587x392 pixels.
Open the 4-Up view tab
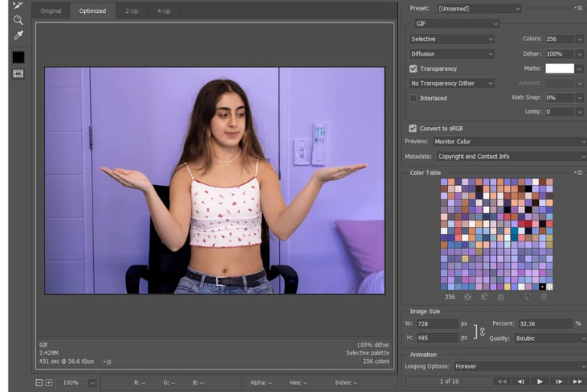click(164, 11)
